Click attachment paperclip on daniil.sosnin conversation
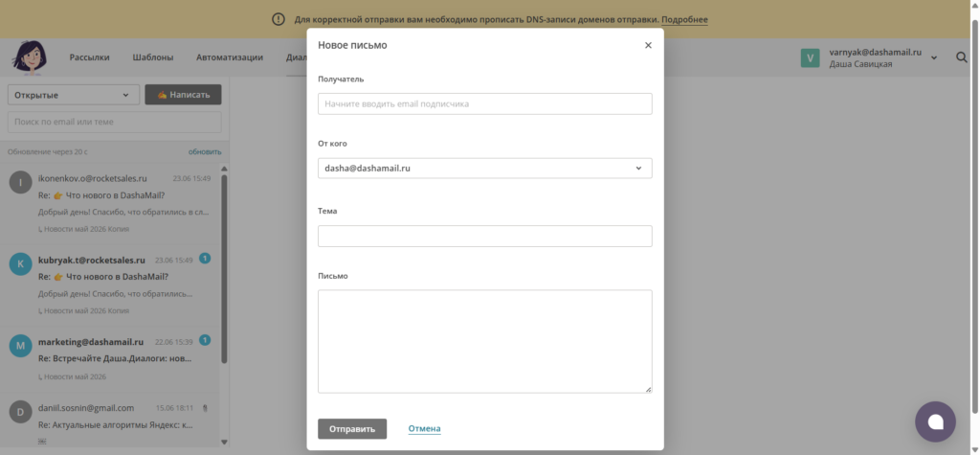 pos(206,408)
